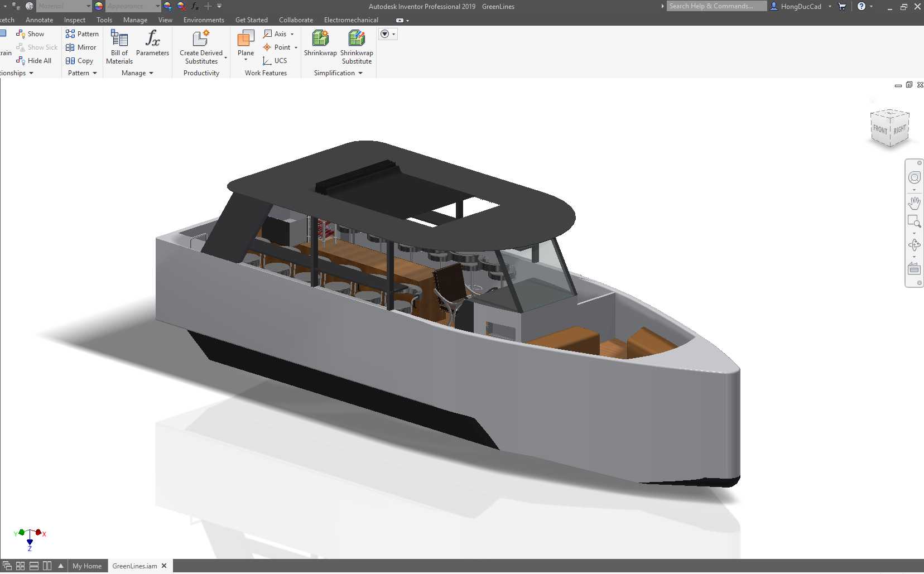Click the Pattern component tool
This screenshot has height=574, width=924.
pos(82,34)
